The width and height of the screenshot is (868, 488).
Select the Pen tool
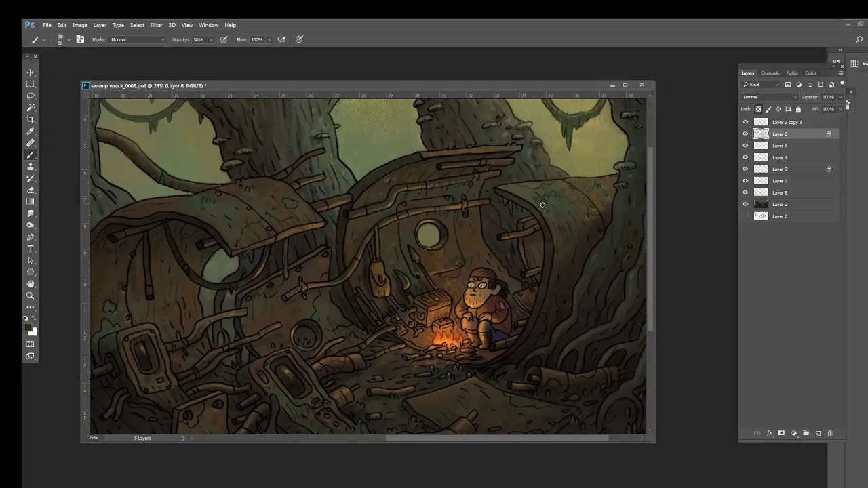[30, 237]
